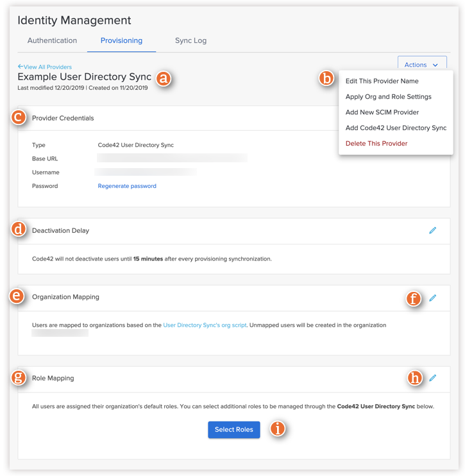Click the Password label
Viewport: 465px width, 476px height.
(x=45, y=186)
